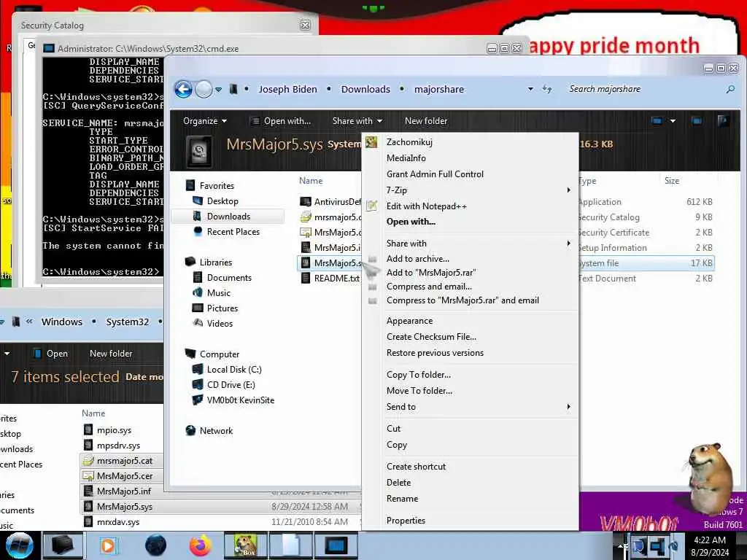747x560 pixels.
Task: Click Joseph Biden breadcrumb in address bar
Action: (287, 89)
